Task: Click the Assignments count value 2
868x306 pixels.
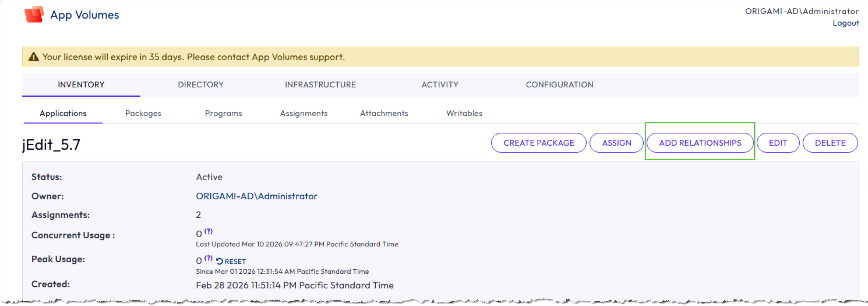Action: coord(199,215)
